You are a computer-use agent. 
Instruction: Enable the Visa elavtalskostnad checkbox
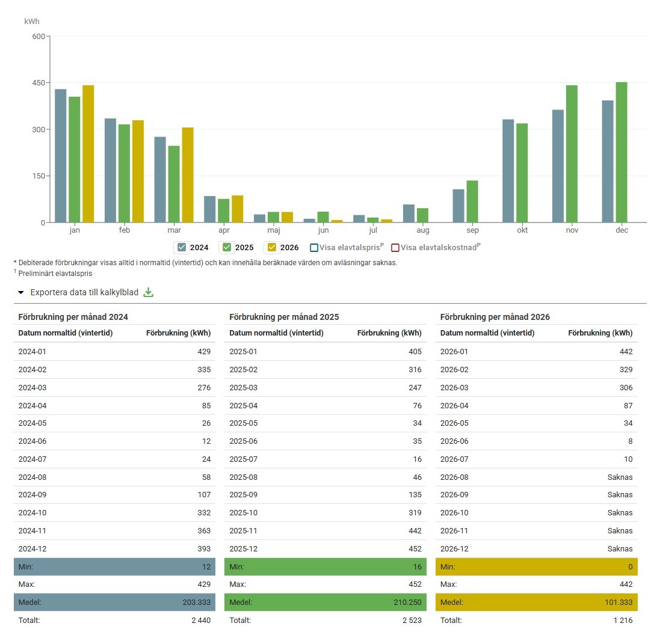pos(395,248)
